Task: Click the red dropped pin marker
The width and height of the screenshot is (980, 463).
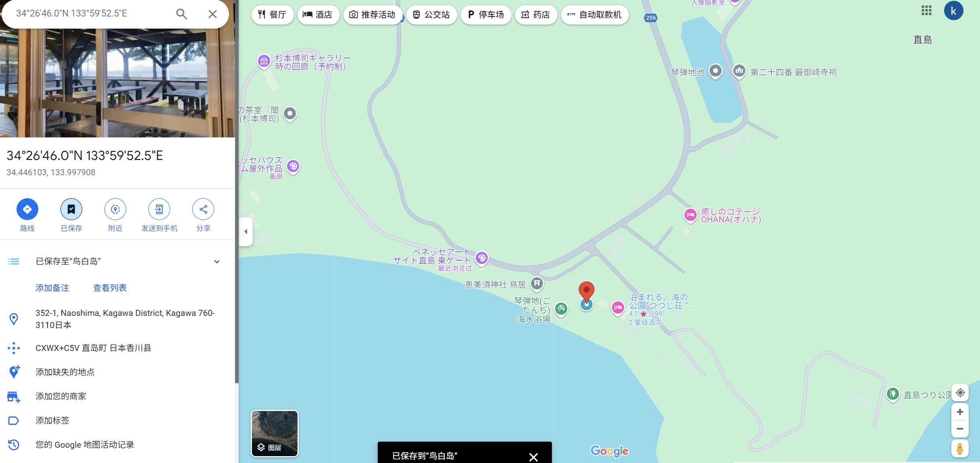Action: 587,292
